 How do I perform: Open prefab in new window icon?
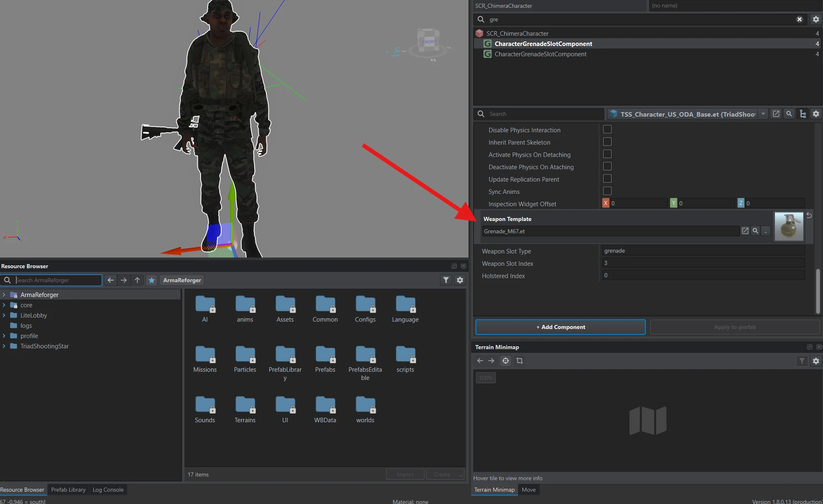pos(776,114)
